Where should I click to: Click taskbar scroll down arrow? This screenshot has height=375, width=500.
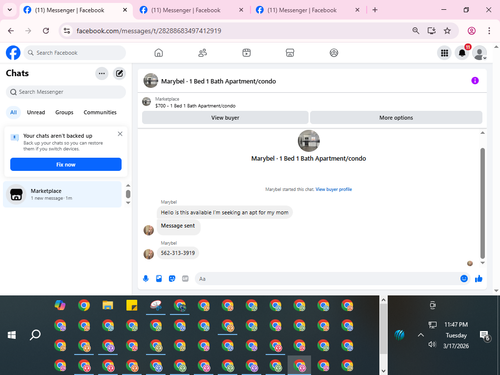(383, 371)
